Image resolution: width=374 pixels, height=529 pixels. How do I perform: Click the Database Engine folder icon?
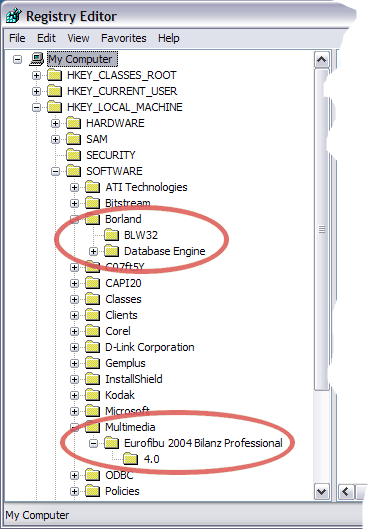pyautogui.click(x=112, y=251)
